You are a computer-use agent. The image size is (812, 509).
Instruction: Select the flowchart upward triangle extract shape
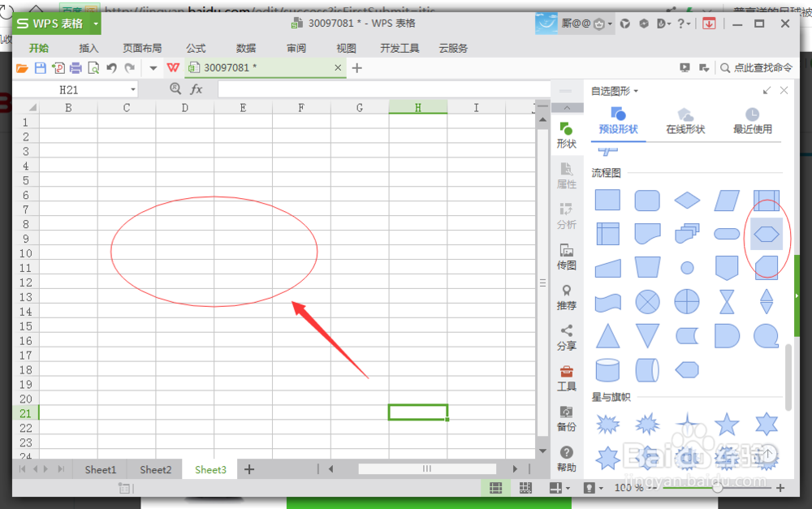click(x=607, y=336)
